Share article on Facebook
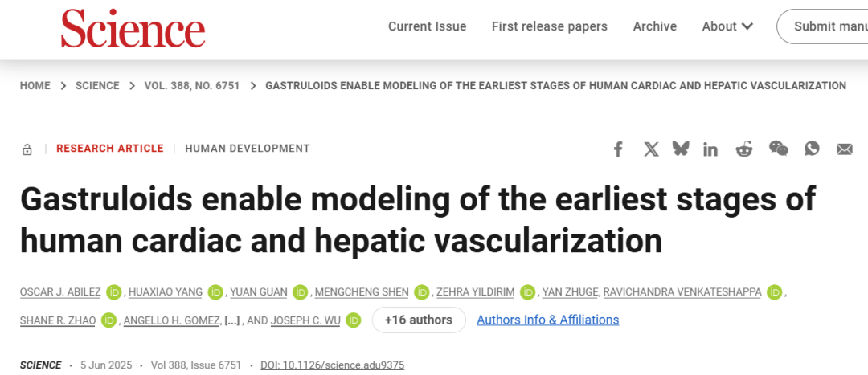Viewport: 868px width, 375px height. [x=618, y=149]
